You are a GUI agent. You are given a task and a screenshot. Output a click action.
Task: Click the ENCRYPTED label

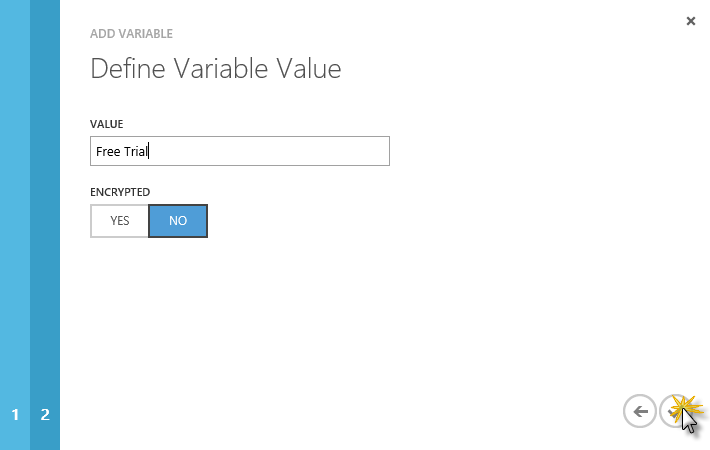click(x=120, y=192)
